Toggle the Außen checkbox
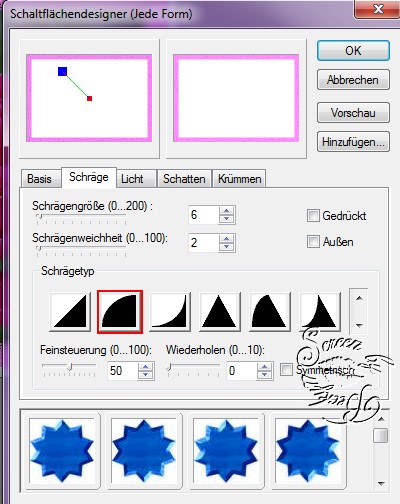 313,241
